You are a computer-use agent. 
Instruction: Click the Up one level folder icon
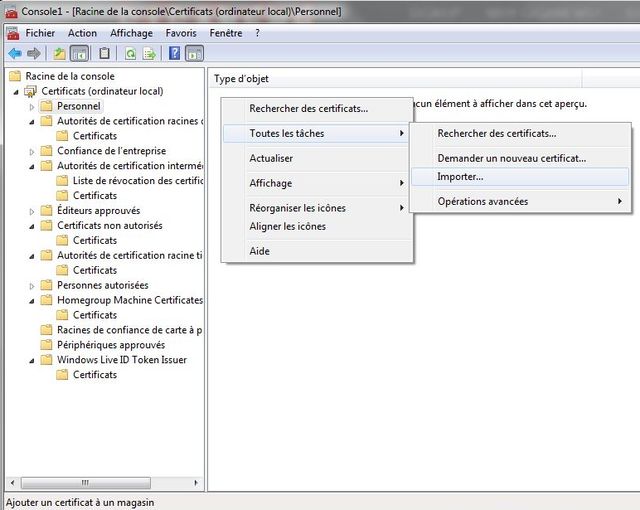click(59, 53)
